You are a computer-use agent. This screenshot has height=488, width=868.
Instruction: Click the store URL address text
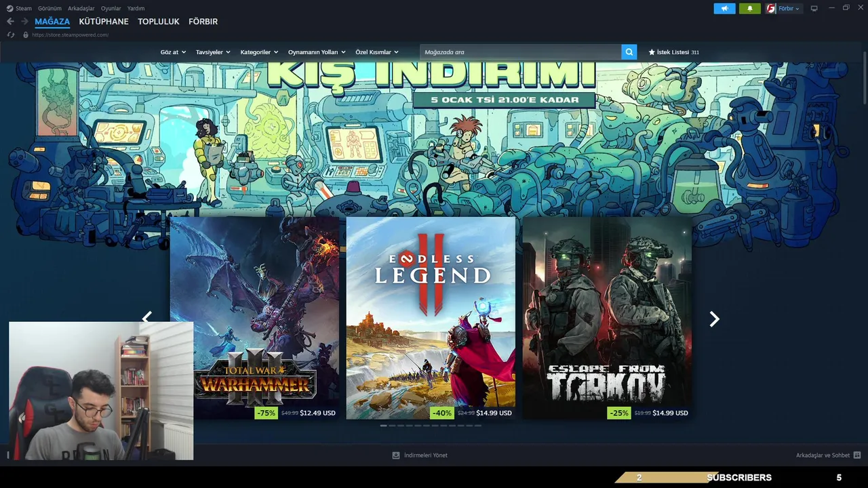click(x=70, y=35)
